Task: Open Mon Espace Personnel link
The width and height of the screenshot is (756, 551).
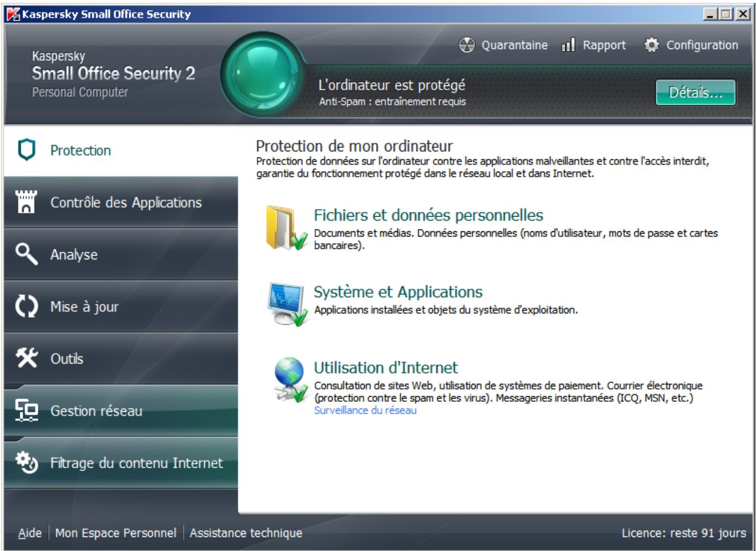Action: [x=115, y=532]
